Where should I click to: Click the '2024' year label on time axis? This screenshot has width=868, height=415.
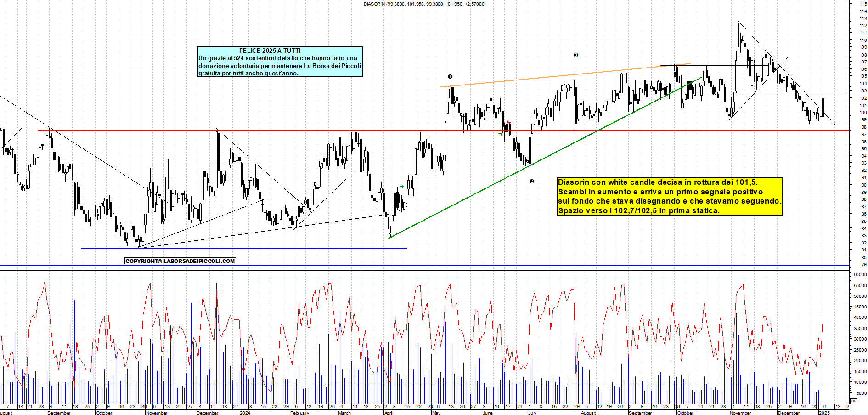[x=245, y=413]
